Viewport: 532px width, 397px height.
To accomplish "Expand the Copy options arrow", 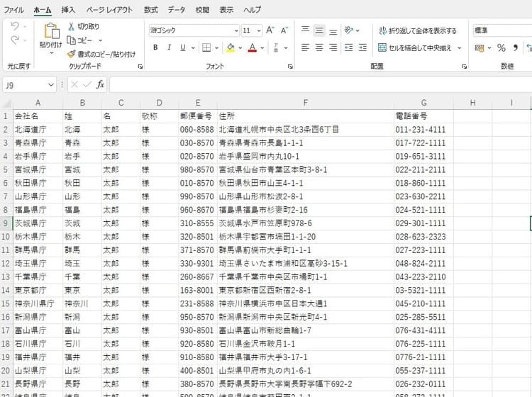I will coord(101,40).
